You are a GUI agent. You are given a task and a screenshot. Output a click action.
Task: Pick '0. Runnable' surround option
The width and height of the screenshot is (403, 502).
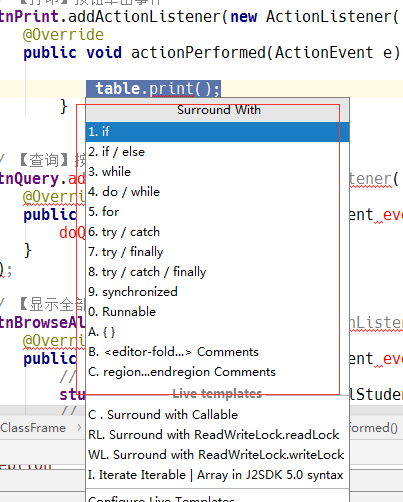pos(217,312)
